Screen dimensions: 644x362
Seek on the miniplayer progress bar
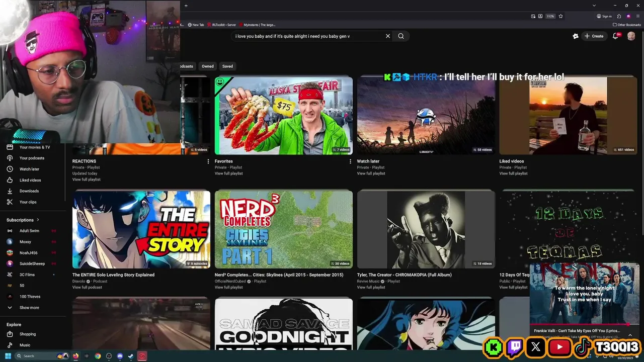[584, 324]
